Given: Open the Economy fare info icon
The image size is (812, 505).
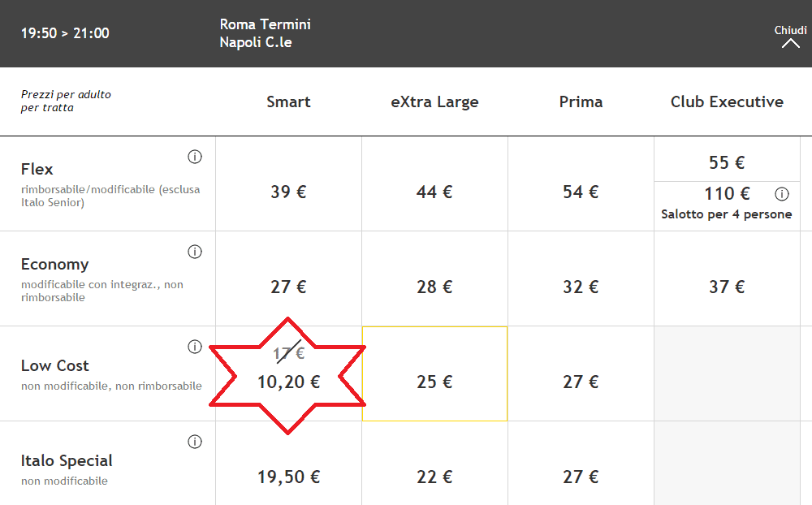Looking at the screenshot, I should tap(195, 252).
